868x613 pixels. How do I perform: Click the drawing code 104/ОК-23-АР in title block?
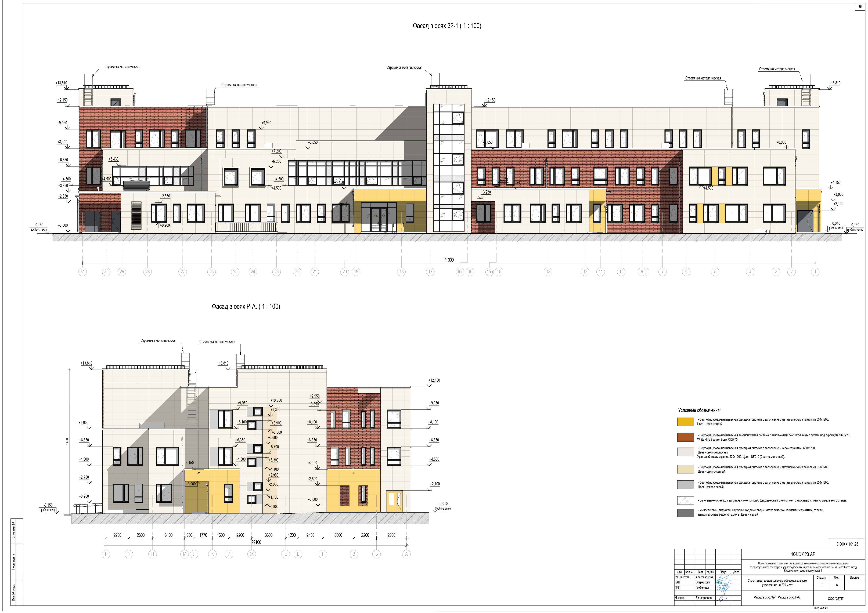coord(803,554)
